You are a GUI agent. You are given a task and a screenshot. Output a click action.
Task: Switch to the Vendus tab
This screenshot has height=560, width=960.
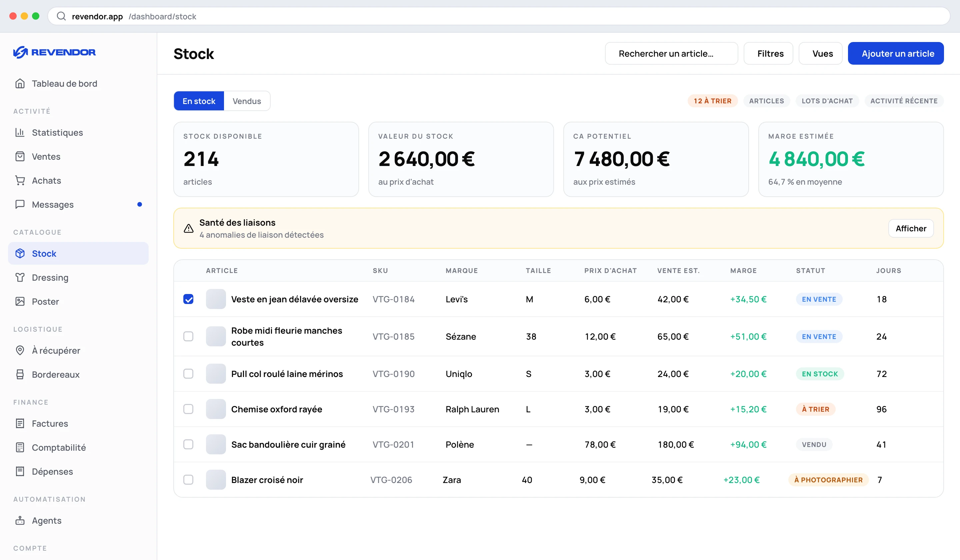pyautogui.click(x=247, y=101)
